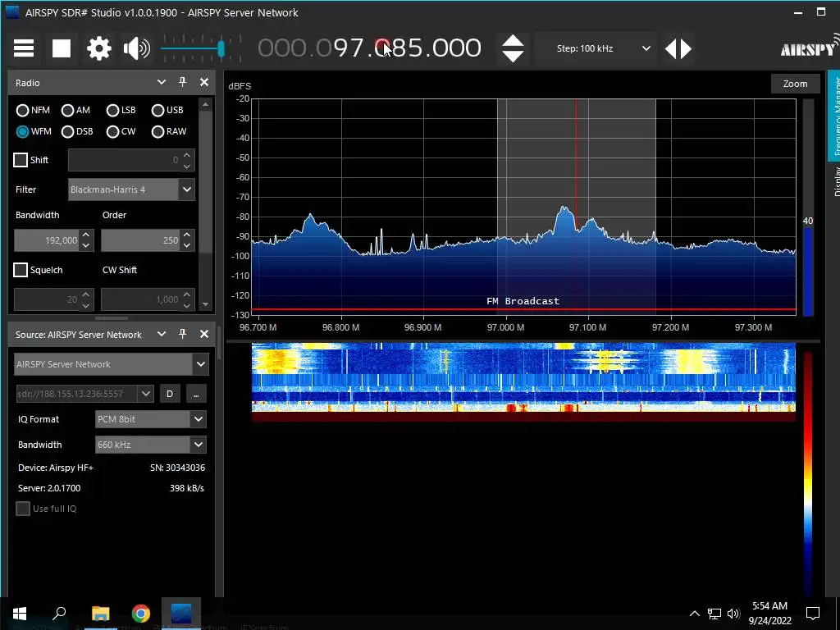840x630 pixels.
Task: Open Chrome from the taskbar
Action: [141, 614]
